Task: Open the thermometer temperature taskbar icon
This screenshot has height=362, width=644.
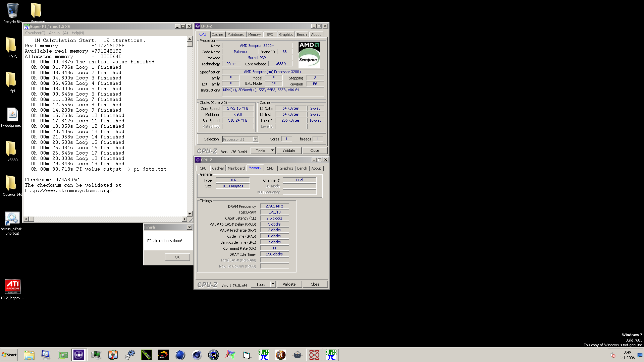Action: tap(113, 355)
